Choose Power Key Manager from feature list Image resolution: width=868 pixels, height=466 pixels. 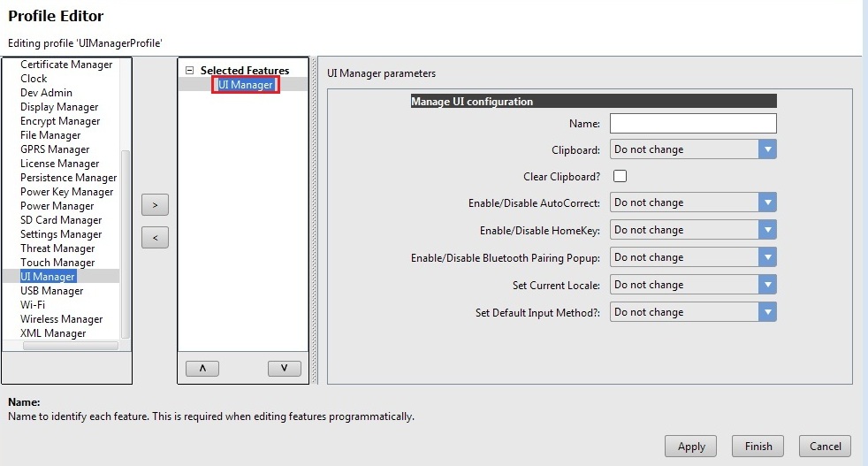point(66,192)
